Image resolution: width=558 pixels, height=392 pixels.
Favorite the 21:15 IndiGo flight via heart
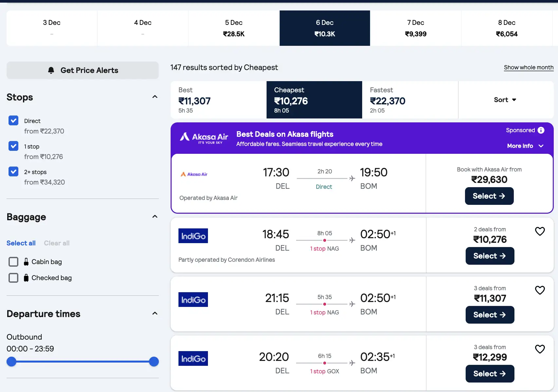pyautogui.click(x=540, y=290)
